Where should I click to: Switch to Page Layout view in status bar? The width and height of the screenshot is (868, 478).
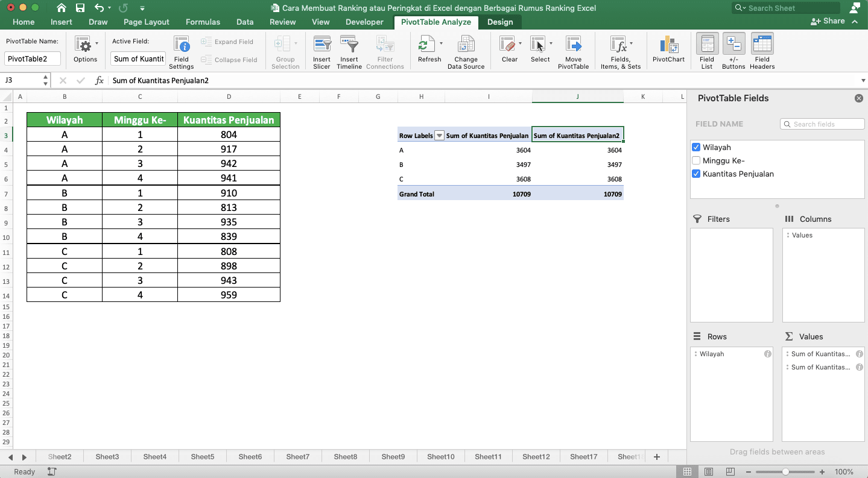tap(709, 472)
